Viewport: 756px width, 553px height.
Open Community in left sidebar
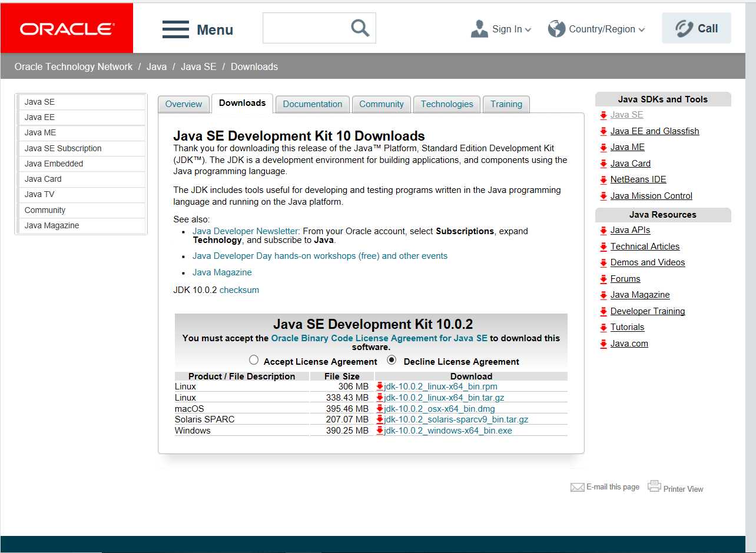tap(82, 210)
